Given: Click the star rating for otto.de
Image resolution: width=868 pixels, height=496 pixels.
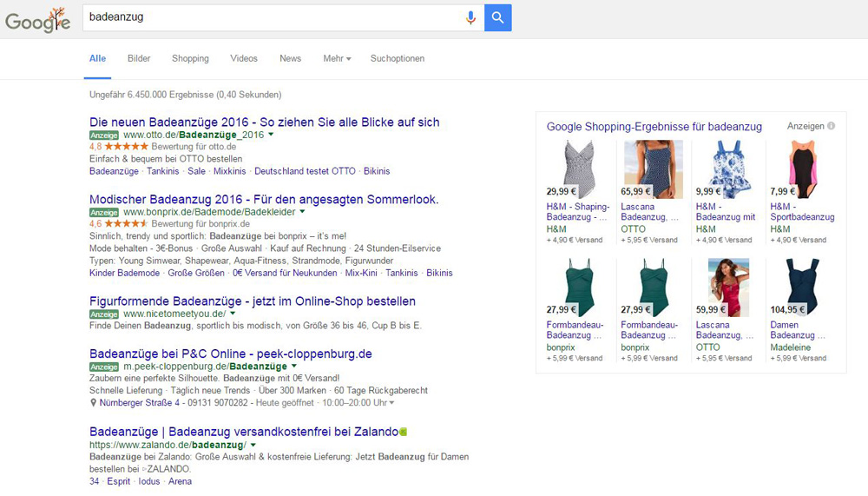Looking at the screenshot, I should pyautogui.click(x=126, y=146).
